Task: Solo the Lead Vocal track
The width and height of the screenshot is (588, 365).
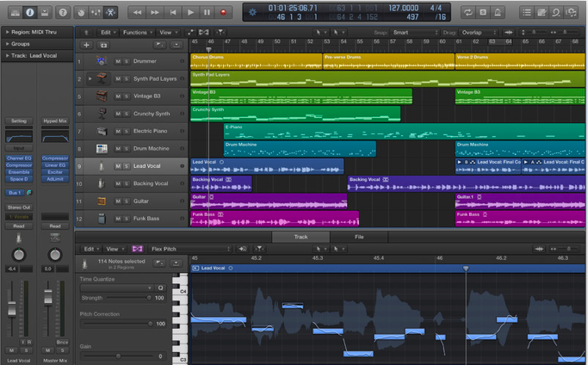Action: 127,166
